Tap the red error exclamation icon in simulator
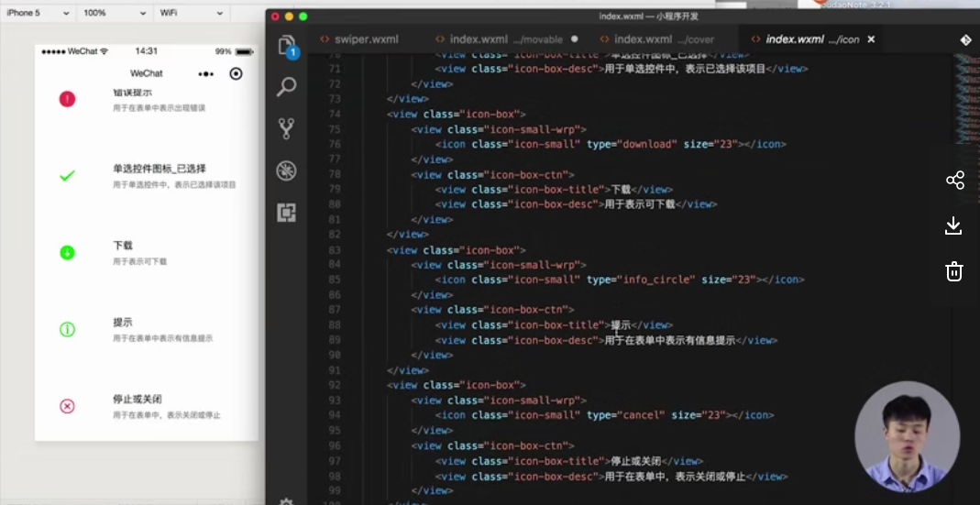Screen dimensions: 980x505 pyautogui.click(x=67, y=99)
